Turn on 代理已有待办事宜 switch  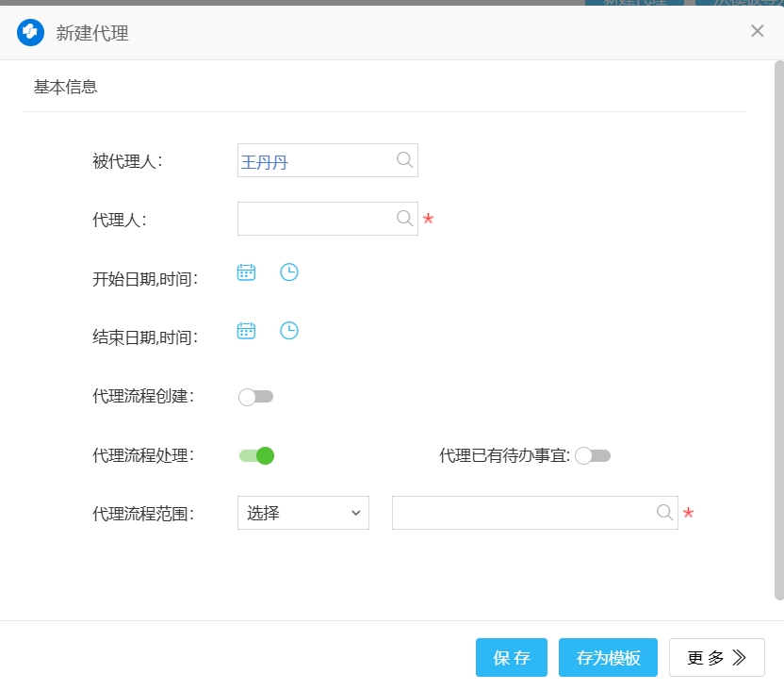click(593, 456)
